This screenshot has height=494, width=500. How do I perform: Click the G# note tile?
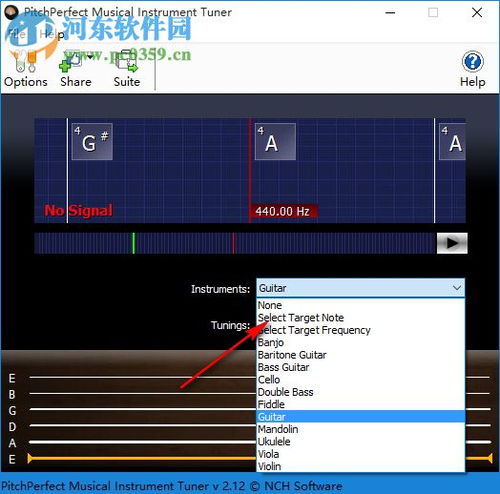pos(92,142)
